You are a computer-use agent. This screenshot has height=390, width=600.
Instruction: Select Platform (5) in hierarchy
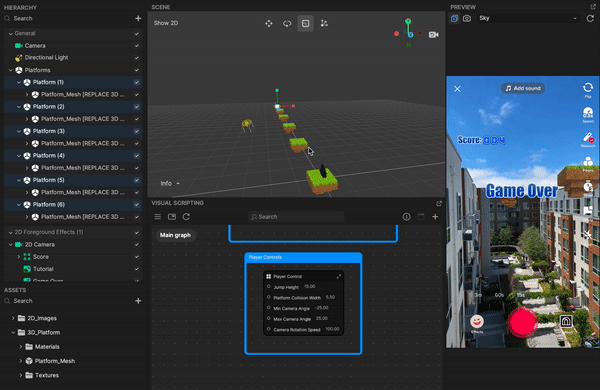coord(73,180)
